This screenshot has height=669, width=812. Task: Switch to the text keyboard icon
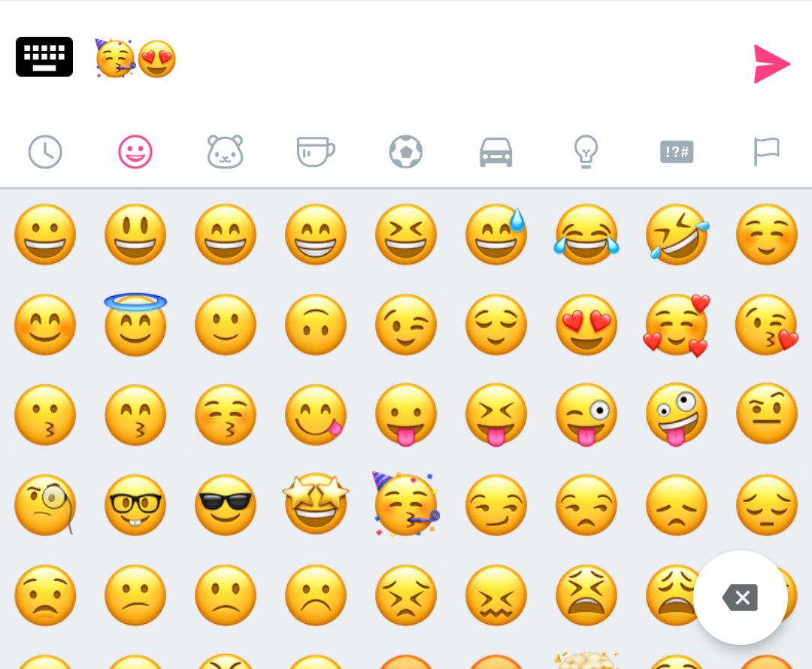click(x=44, y=57)
